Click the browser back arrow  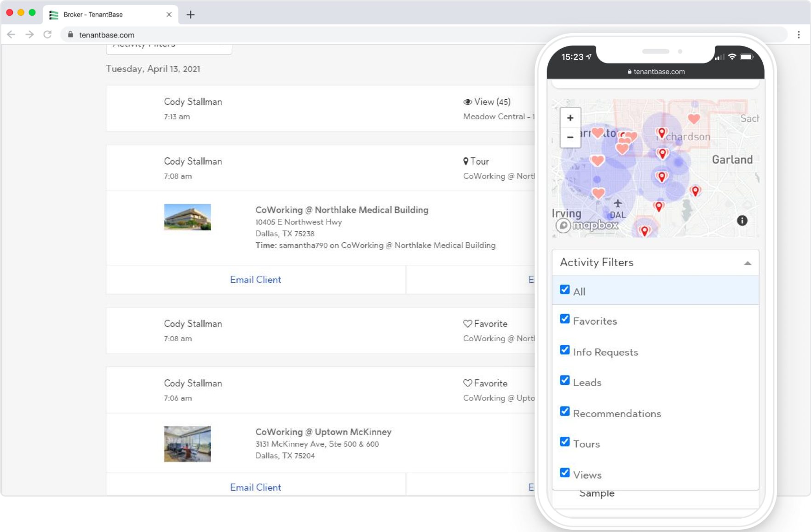click(x=12, y=34)
